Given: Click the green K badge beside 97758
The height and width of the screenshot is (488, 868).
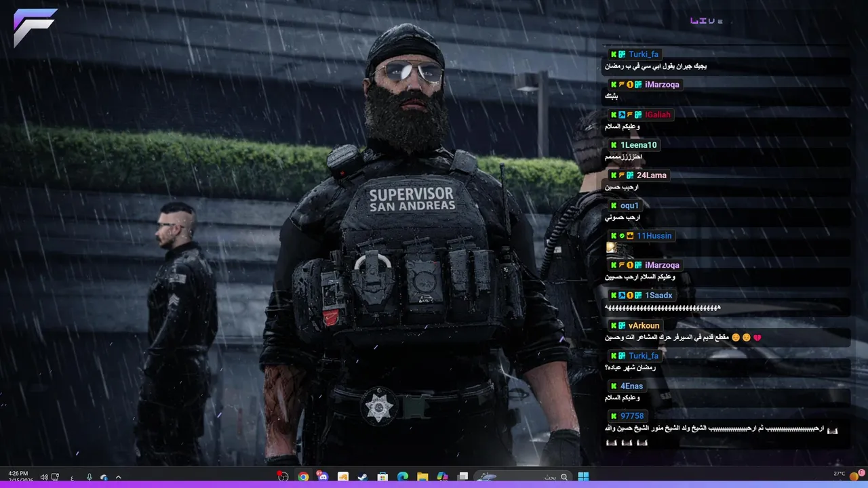Looking at the screenshot, I should (x=614, y=416).
